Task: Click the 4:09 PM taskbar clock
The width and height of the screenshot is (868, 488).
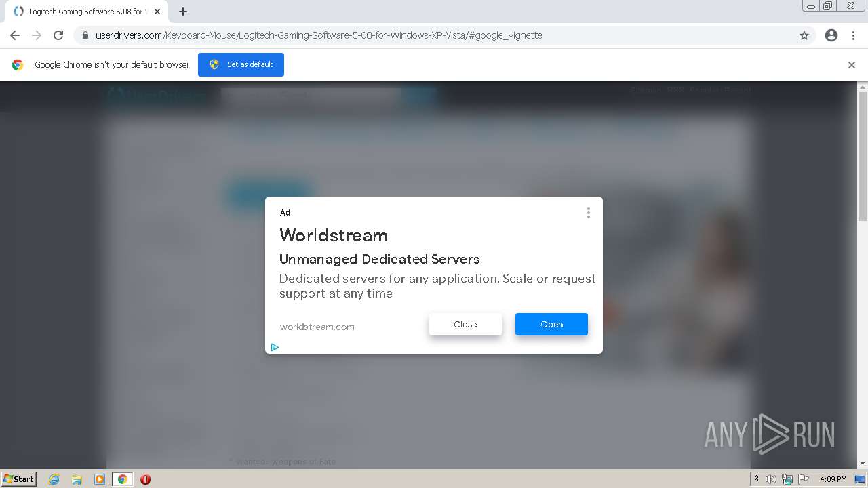Action: click(x=833, y=479)
